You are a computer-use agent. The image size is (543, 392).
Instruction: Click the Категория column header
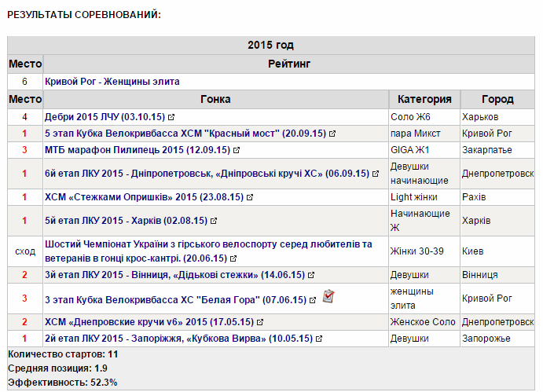424,100
